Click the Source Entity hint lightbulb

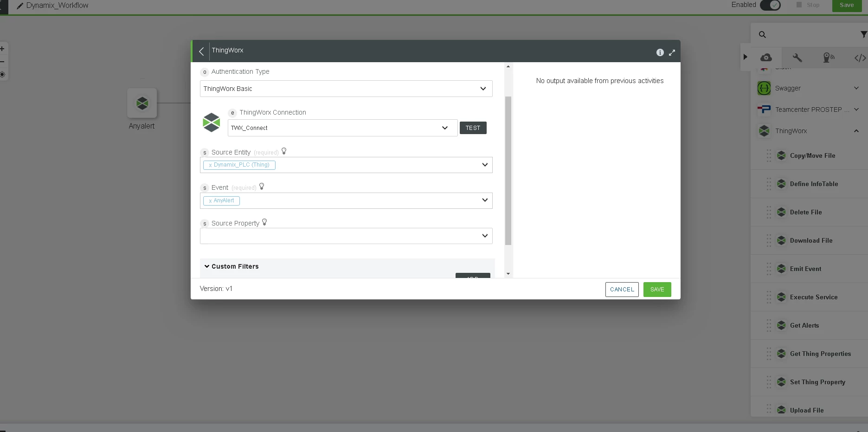point(284,151)
